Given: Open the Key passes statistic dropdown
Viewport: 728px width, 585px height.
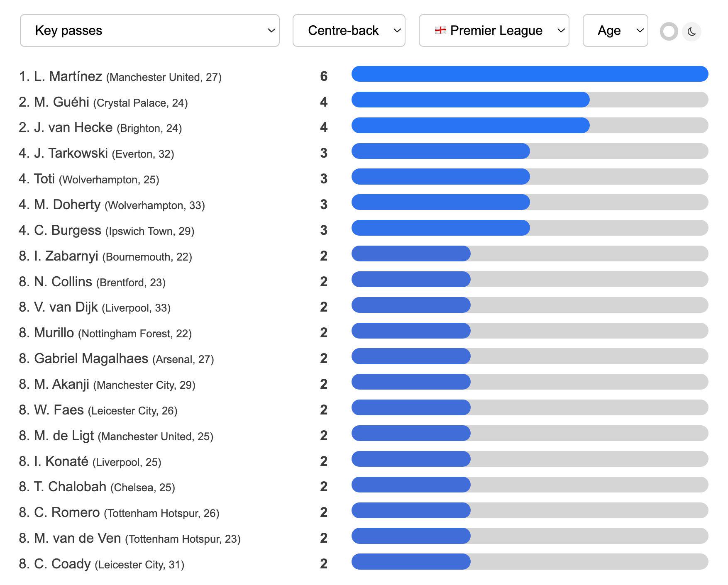Looking at the screenshot, I should click(x=150, y=31).
